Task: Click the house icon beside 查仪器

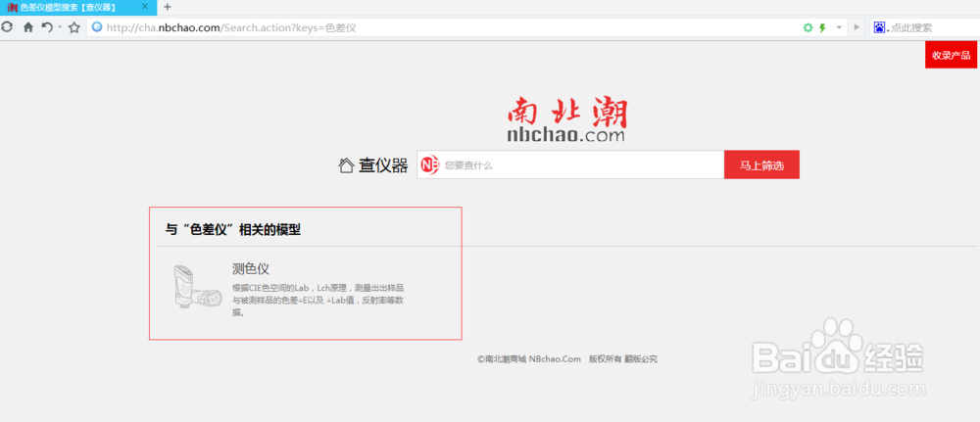Action: point(346,165)
